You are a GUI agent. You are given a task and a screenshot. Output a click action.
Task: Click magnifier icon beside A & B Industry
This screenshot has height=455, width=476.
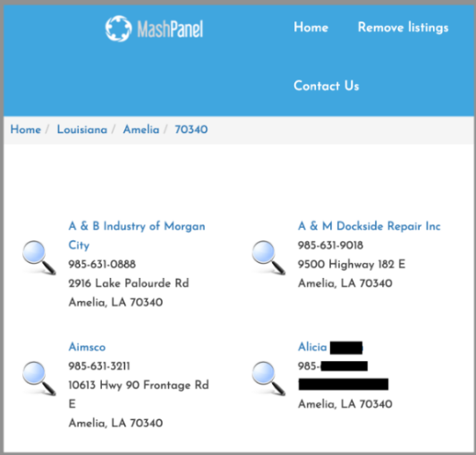[x=39, y=257]
